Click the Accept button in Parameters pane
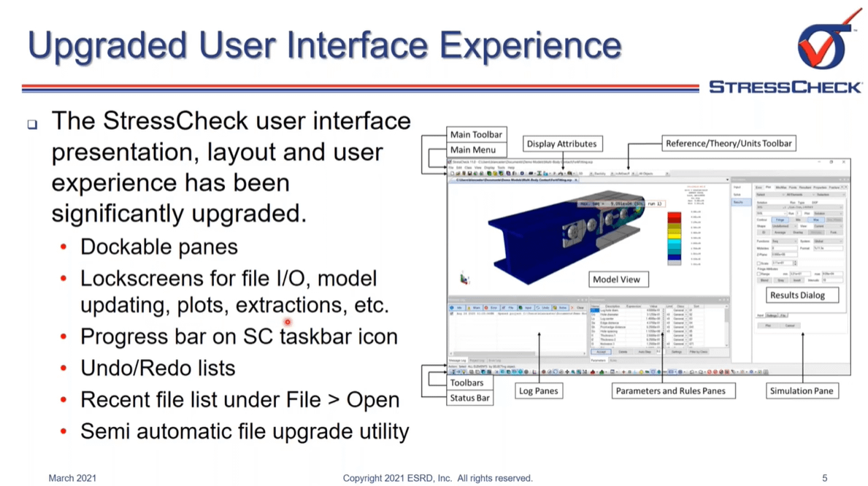The image size is (868, 486). click(x=601, y=352)
